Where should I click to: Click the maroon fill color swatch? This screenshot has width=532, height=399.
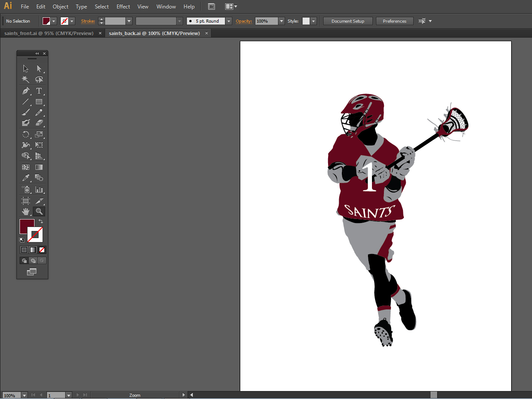[x=26, y=226]
